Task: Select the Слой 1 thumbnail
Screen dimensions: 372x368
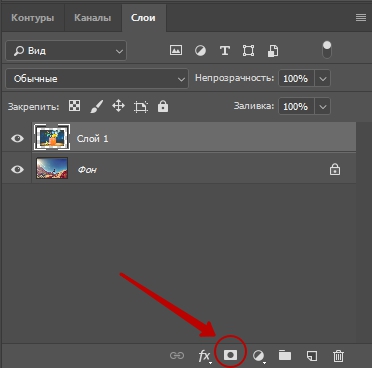Action: 52,137
